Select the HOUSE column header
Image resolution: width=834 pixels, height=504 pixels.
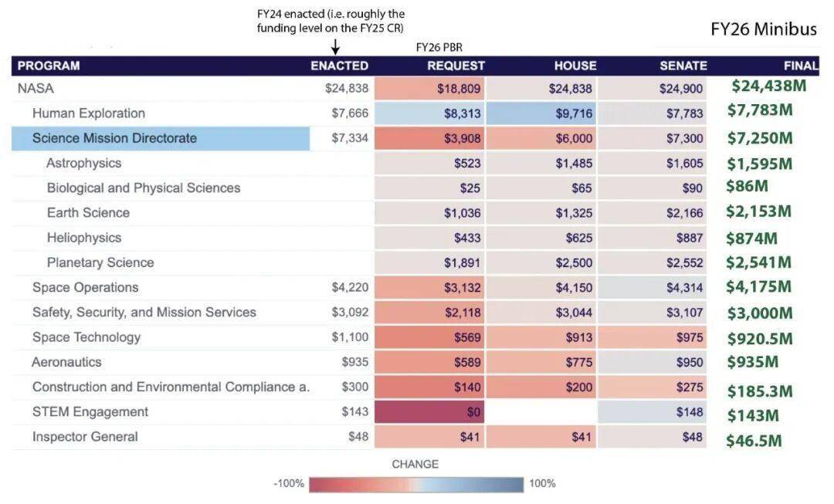click(575, 66)
